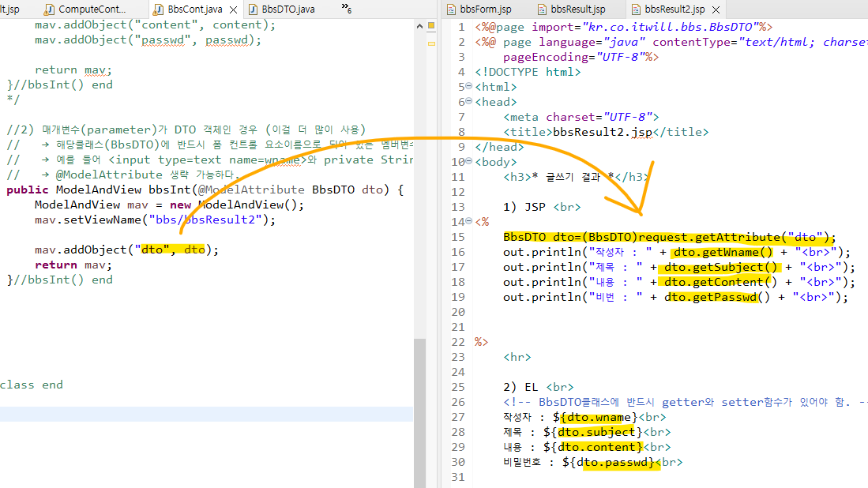
Task: Click the <!DOCTYPE html> line
Action: coord(528,72)
